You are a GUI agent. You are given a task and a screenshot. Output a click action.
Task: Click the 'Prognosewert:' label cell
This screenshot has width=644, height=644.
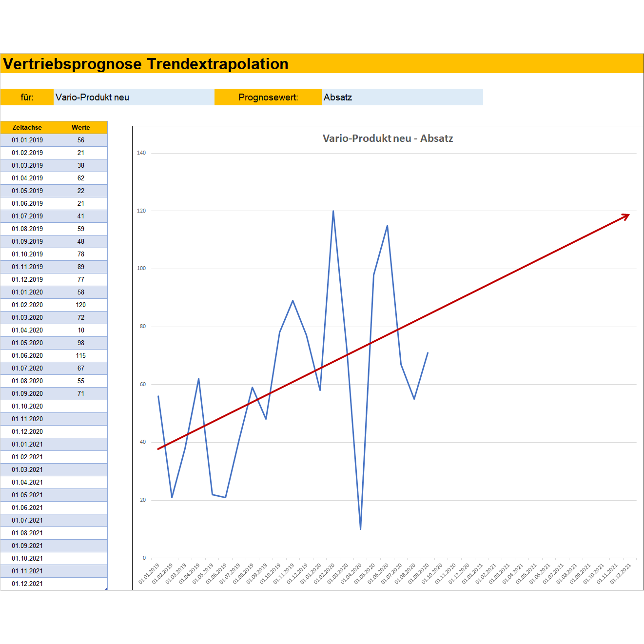268,97
